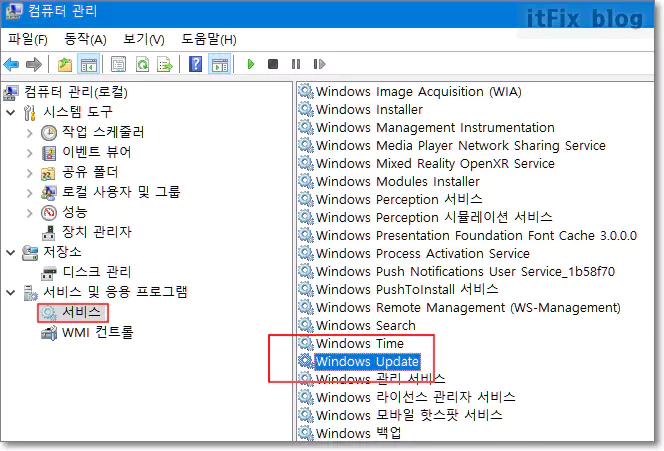664x451 pixels.
Task: Select Windows Management Instrumentation service
Action: [x=435, y=127]
